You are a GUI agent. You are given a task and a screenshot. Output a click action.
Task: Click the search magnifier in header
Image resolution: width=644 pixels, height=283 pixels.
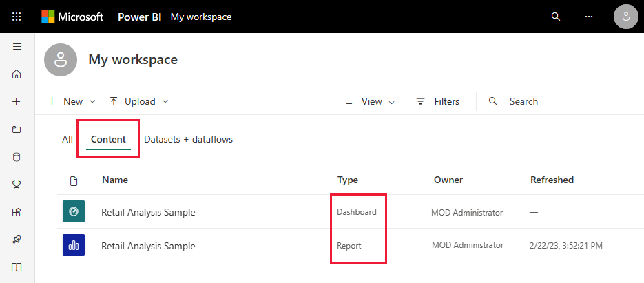pyautogui.click(x=555, y=17)
